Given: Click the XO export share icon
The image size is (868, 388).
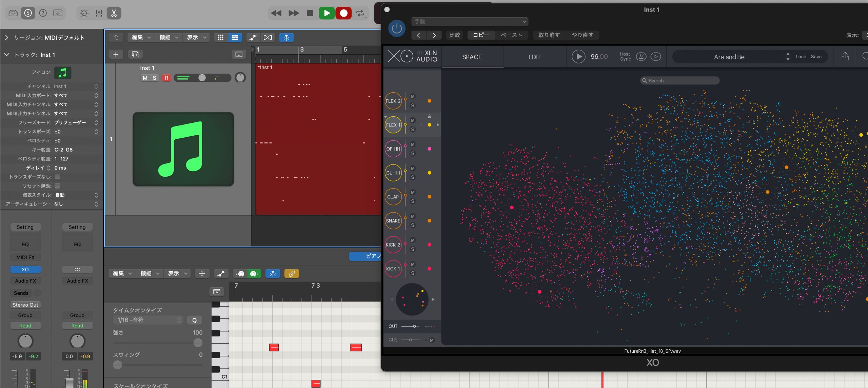Looking at the screenshot, I should [x=845, y=56].
